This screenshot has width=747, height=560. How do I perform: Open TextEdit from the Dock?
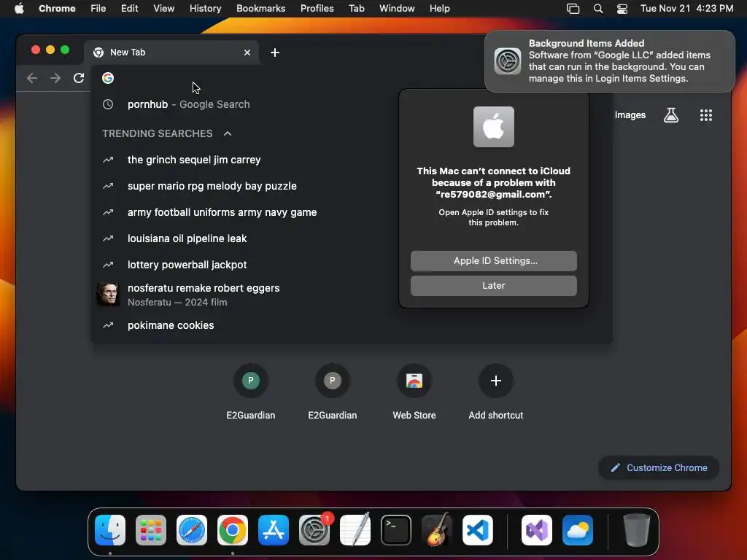click(355, 530)
